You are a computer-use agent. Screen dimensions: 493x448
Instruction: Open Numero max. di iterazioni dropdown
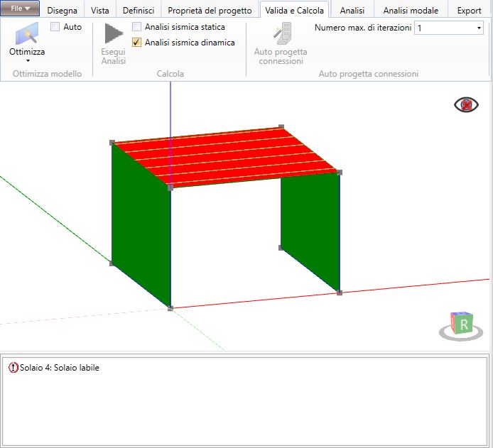point(449,28)
